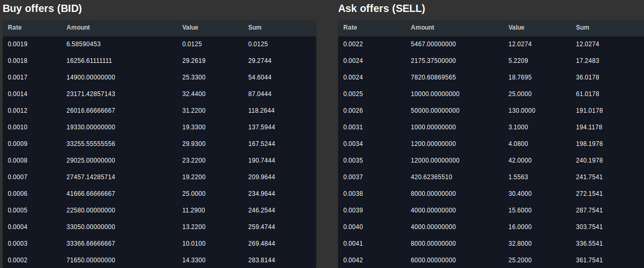Click the Amount column header in Buy offers
This screenshot has width=644, height=268.
click(78, 28)
